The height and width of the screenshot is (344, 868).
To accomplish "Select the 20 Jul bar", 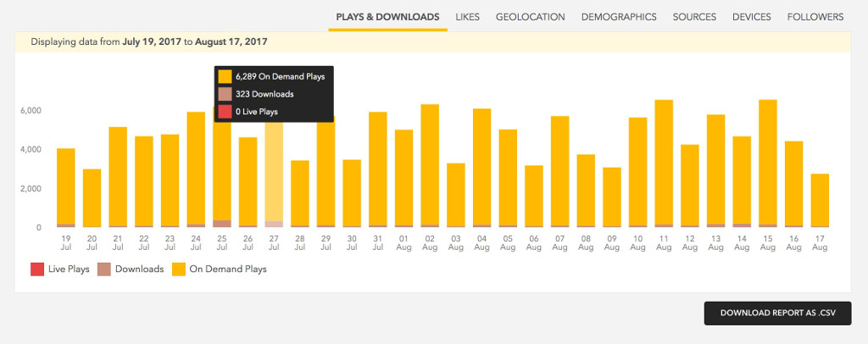I will click(92, 197).
